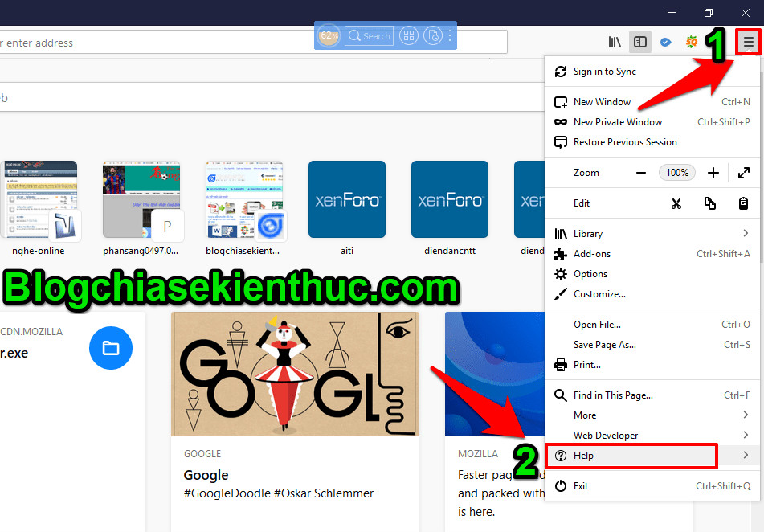Toggle the sidebar with the sidebar icon
This screenshot has height=532, width=764.
(639, 42)
